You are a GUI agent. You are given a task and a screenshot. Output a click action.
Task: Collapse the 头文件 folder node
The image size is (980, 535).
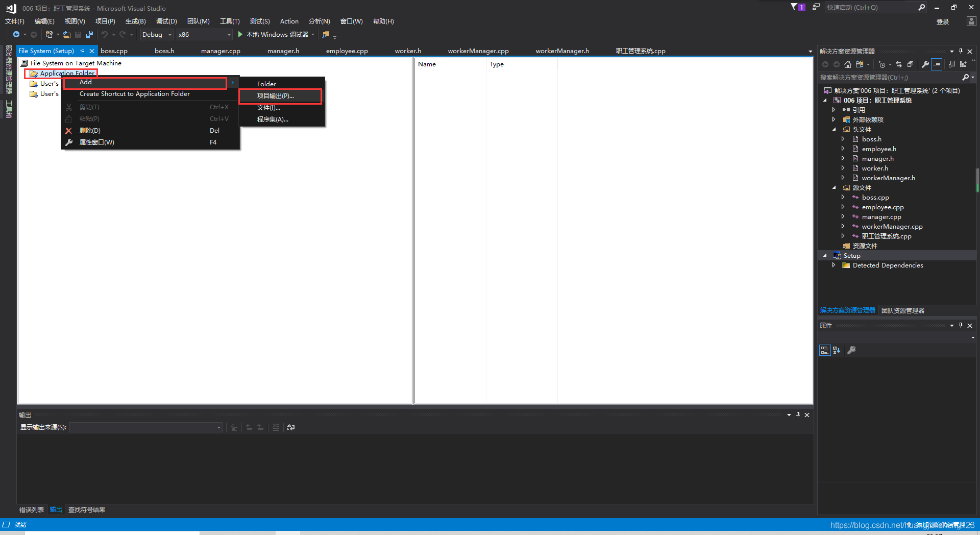pos(834,130)
